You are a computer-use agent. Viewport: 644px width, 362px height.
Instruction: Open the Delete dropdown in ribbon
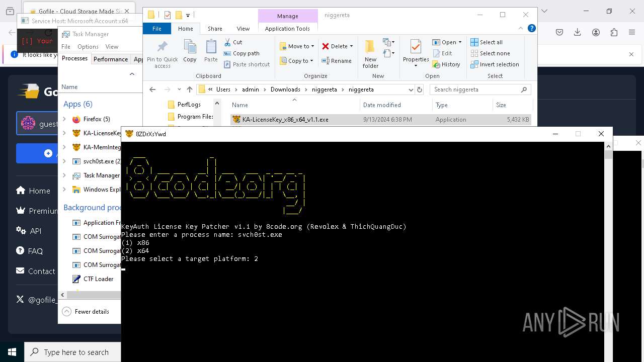[x=338, y=46]
